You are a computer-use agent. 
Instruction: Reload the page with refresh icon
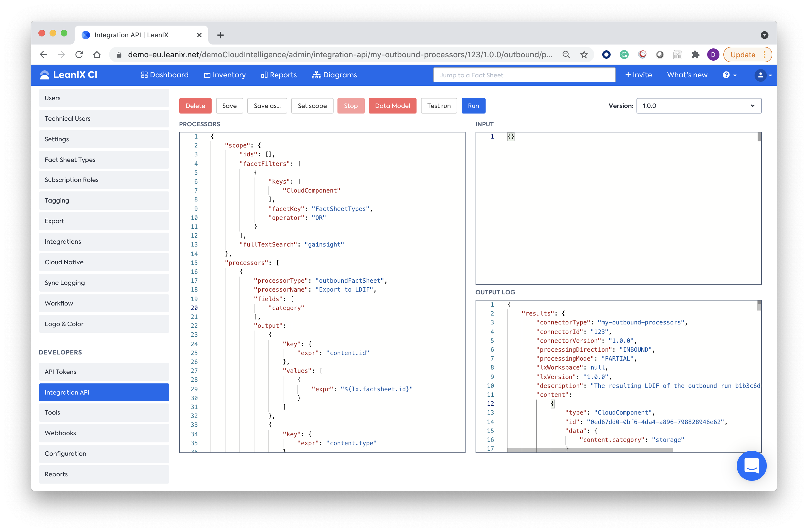(x=79, y=55)
